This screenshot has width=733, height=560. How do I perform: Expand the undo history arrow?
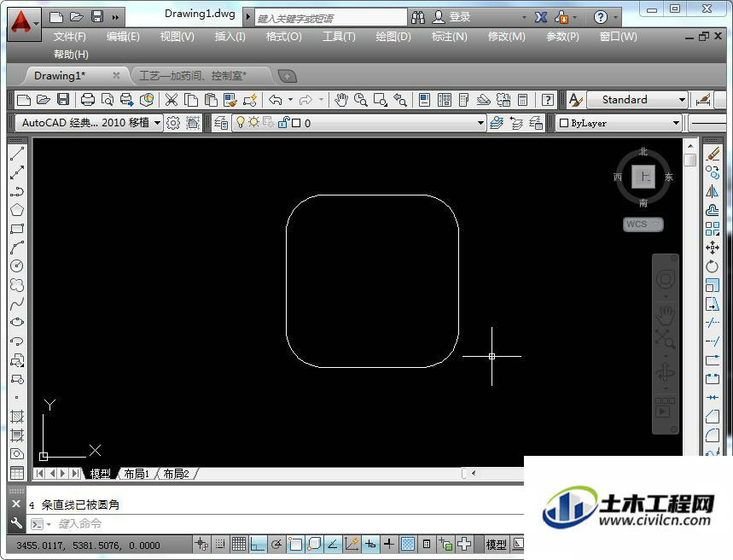click(x=290, y=100)
